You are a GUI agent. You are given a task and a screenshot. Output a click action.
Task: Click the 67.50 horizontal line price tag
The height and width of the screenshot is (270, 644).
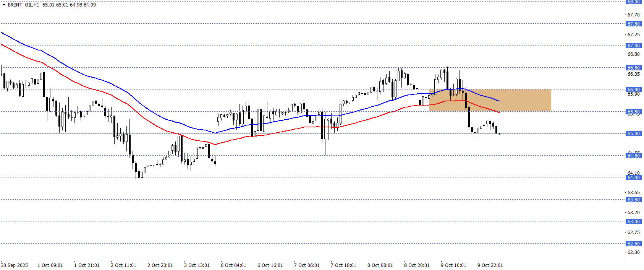(633, 24)
